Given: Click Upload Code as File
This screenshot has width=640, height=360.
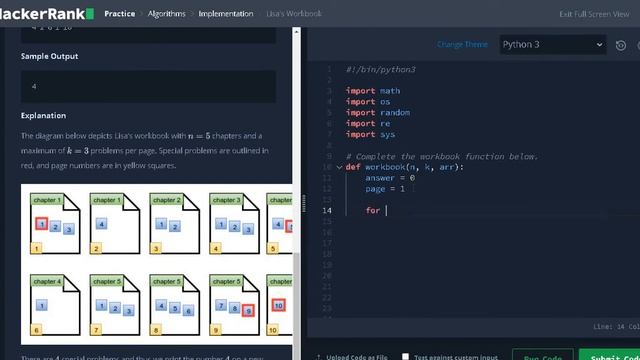Looking at the screenshot, I should (357, 357).
